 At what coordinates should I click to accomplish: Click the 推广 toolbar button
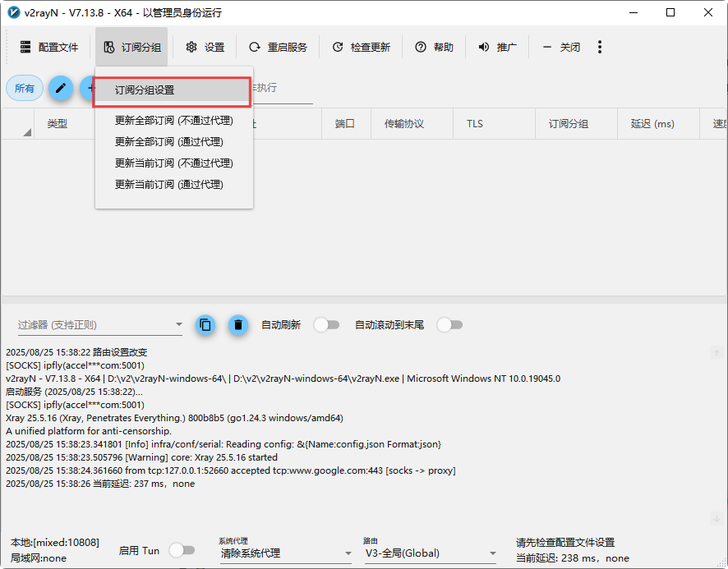coord(497,48)
